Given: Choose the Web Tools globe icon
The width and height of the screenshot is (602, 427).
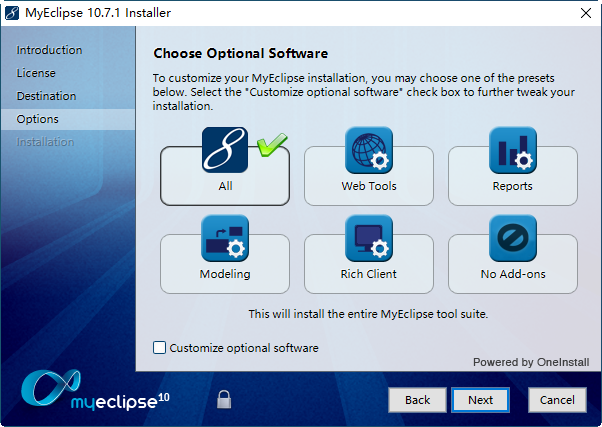Looking at the screenshot, I should click(x=369, y=150).
